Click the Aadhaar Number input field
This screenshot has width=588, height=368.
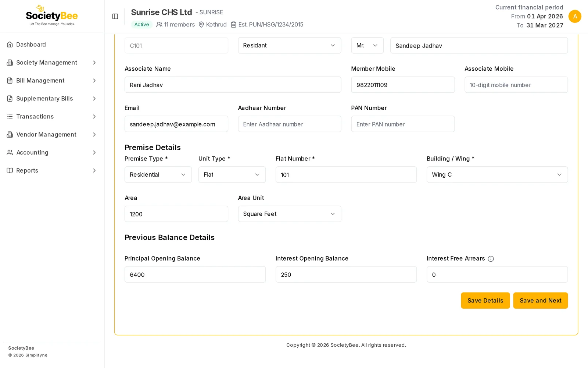(x=290, y=124)
